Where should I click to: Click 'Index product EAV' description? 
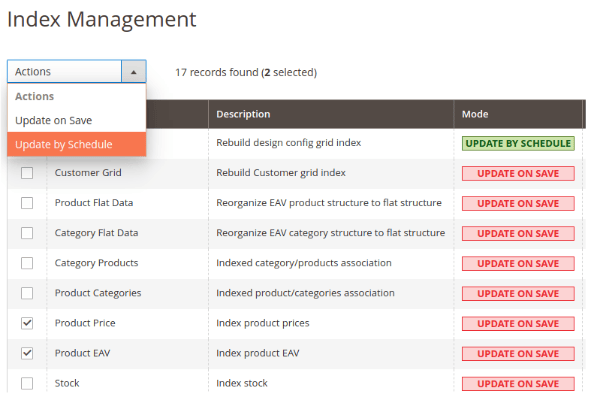point(258,353)
